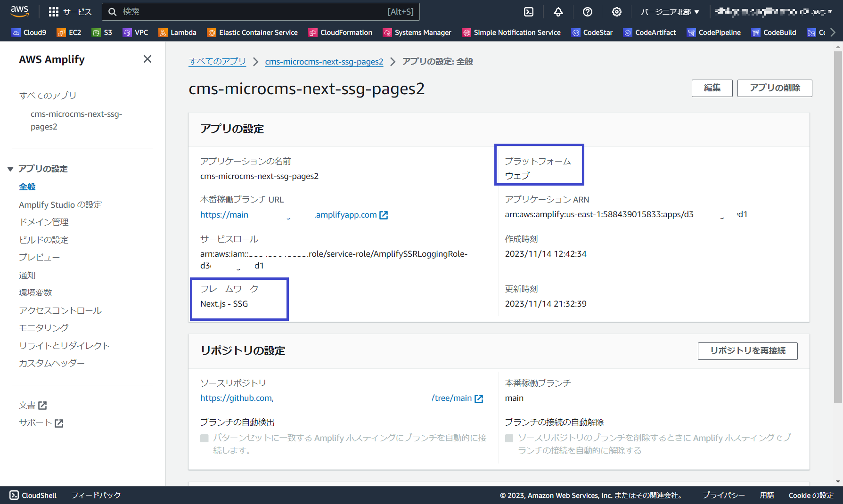Screen dimensions: 843x504
Task: Open リライトとリダイレクト in the sidebar
Action: point(64,345)
